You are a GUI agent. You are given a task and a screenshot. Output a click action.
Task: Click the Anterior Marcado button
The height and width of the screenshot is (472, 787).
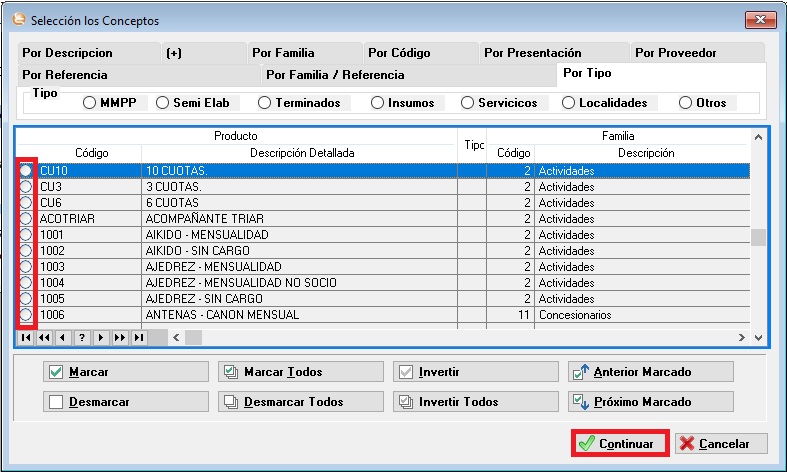[650, 372]
